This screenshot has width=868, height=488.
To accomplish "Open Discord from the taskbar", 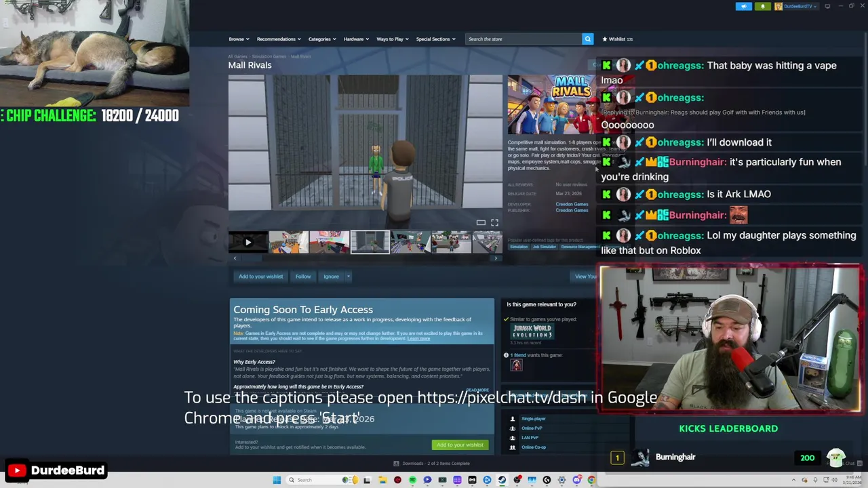I will (x=576, y=480).
